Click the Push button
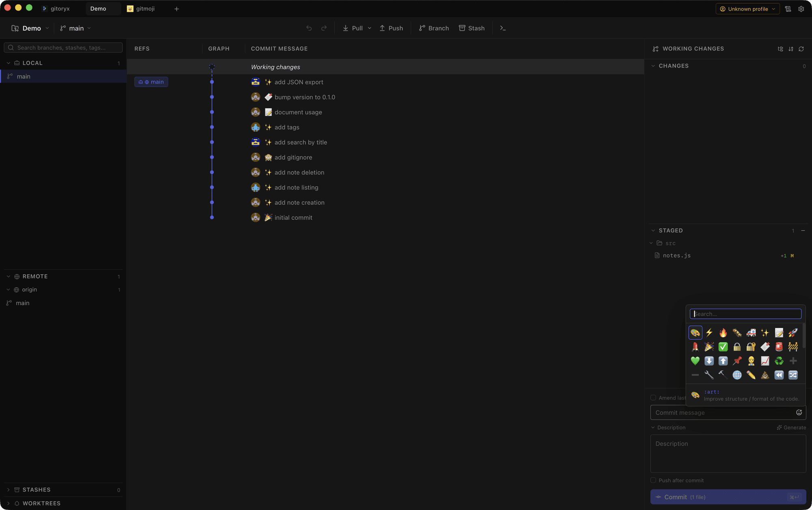 [391, 28]
